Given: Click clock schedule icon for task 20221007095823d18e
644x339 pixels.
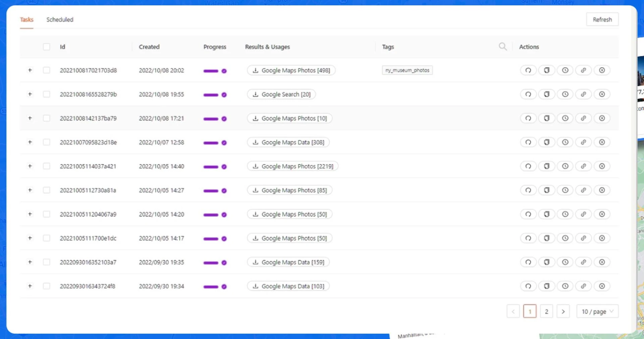Looking at the screenshot, I should tap(565, 142).
